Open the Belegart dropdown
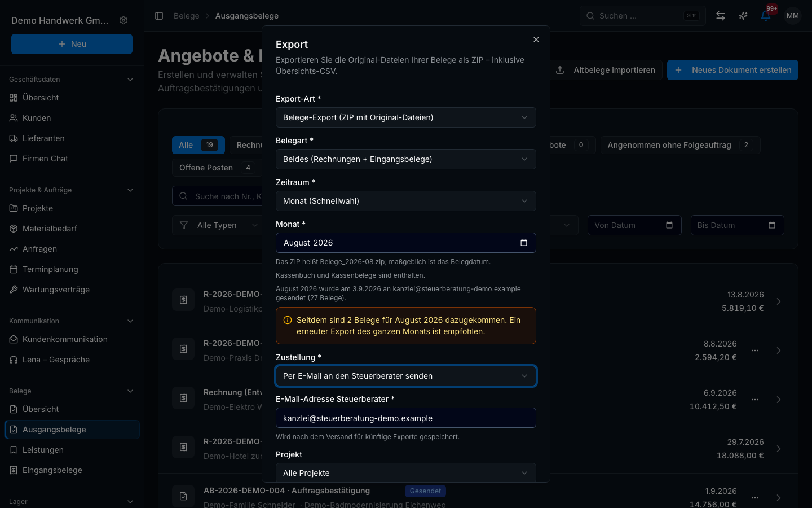This screenshot has height=508, width=812. click(x=406, y=159)
